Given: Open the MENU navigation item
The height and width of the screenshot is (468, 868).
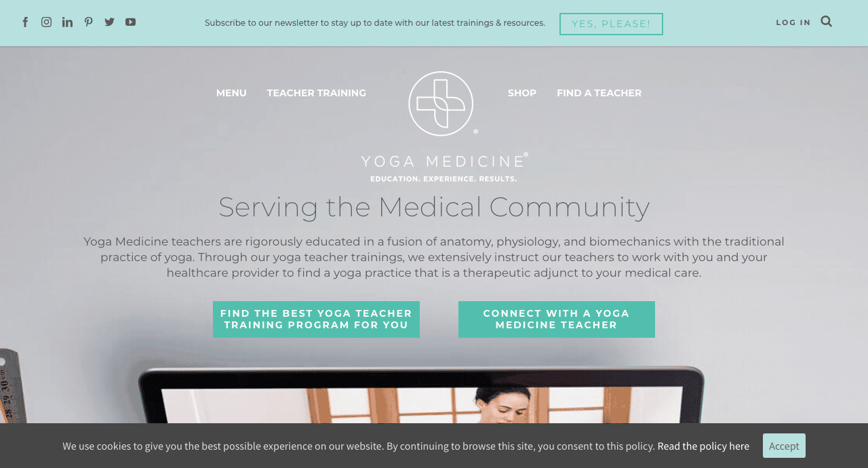Looking at the screenshot, I should 231,93.
